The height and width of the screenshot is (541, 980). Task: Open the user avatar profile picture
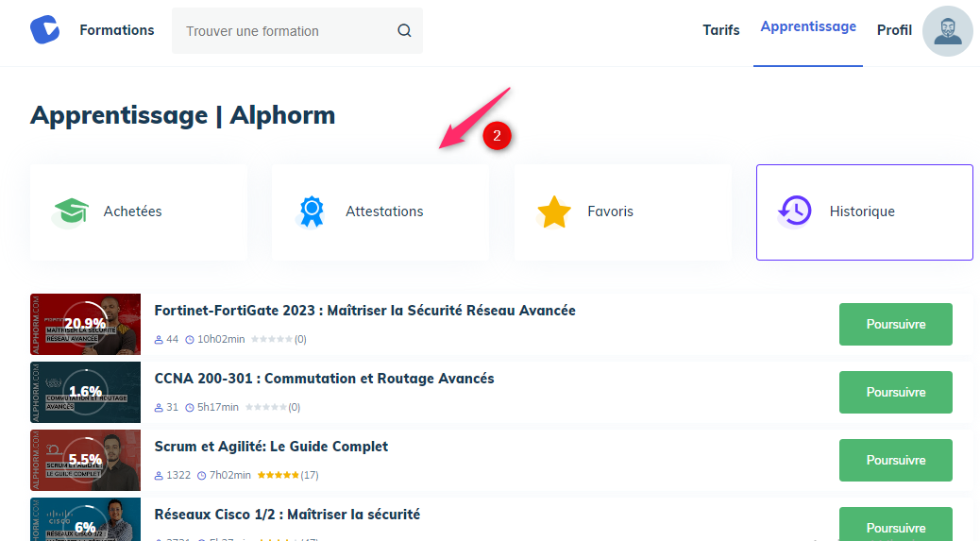coord(948,31)
